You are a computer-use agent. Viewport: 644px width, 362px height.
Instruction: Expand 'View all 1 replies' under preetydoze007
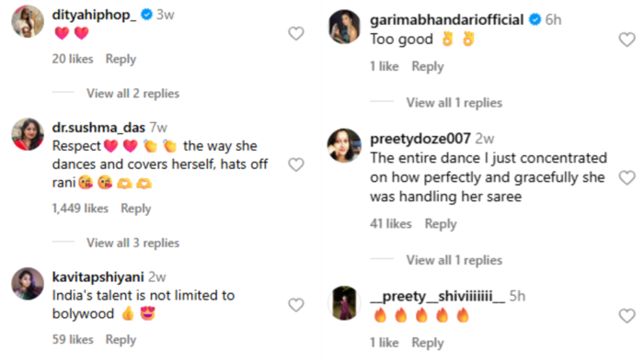[454, 260]
